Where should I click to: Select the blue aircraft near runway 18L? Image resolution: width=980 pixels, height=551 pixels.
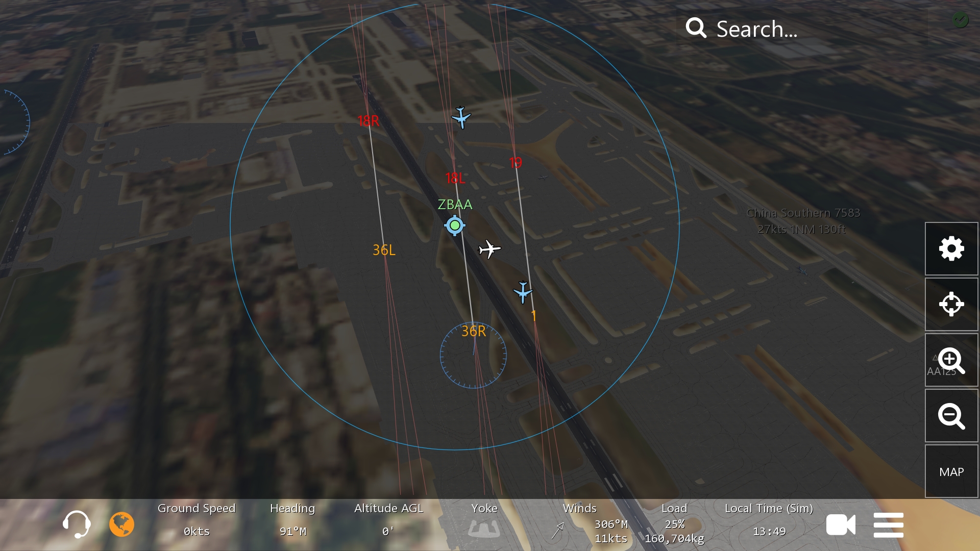coord(461,117)
